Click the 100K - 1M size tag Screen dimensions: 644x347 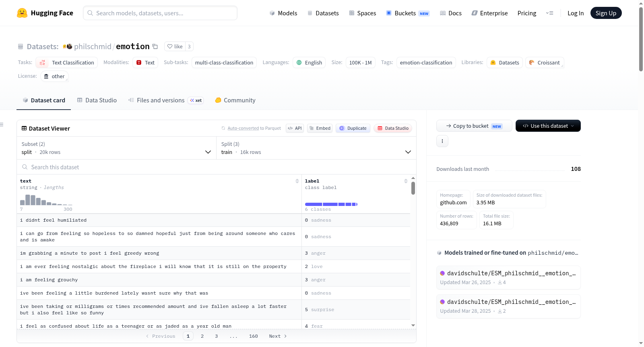pos(361,62)
